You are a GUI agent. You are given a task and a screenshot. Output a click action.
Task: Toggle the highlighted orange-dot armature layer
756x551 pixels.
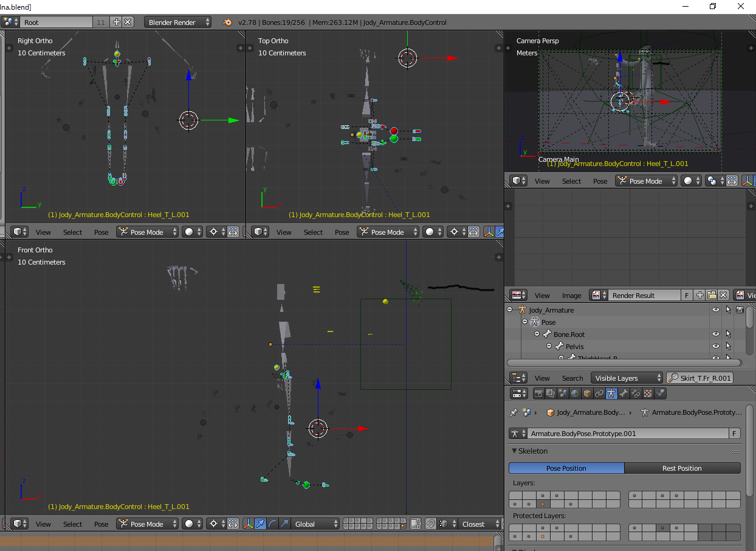coord(542,504)
